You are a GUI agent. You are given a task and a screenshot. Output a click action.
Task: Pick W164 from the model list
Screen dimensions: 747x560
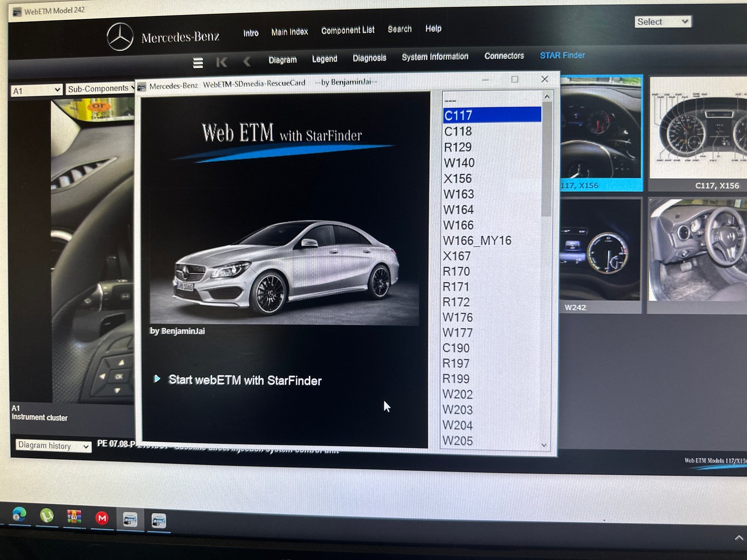point(492,210)
